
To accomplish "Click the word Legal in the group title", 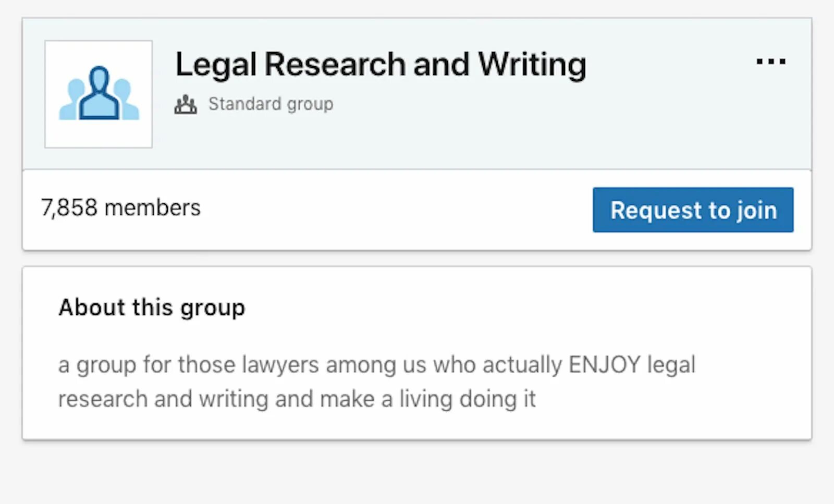I will (x=216, y=65).
